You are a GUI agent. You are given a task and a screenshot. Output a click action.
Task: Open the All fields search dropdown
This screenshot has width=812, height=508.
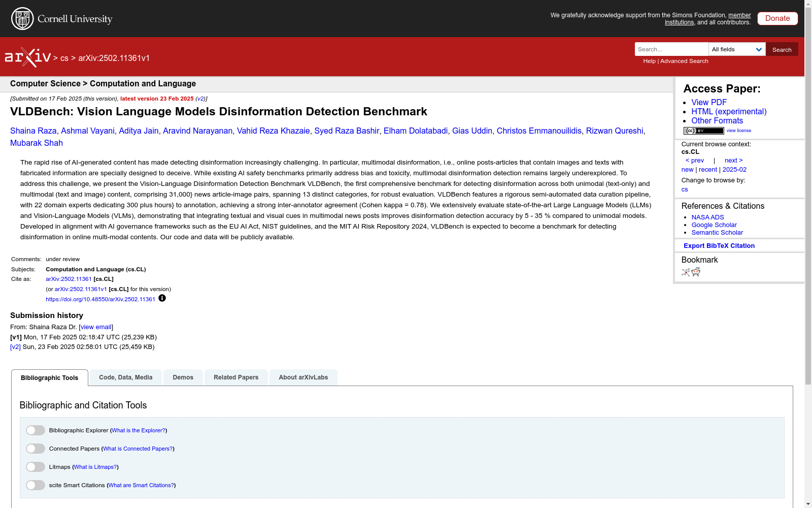[737, 49]
